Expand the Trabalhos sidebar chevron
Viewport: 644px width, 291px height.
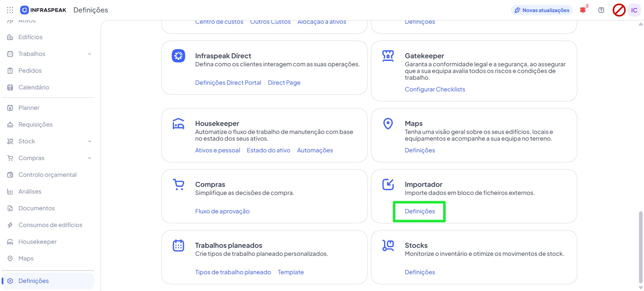(90, 54)
